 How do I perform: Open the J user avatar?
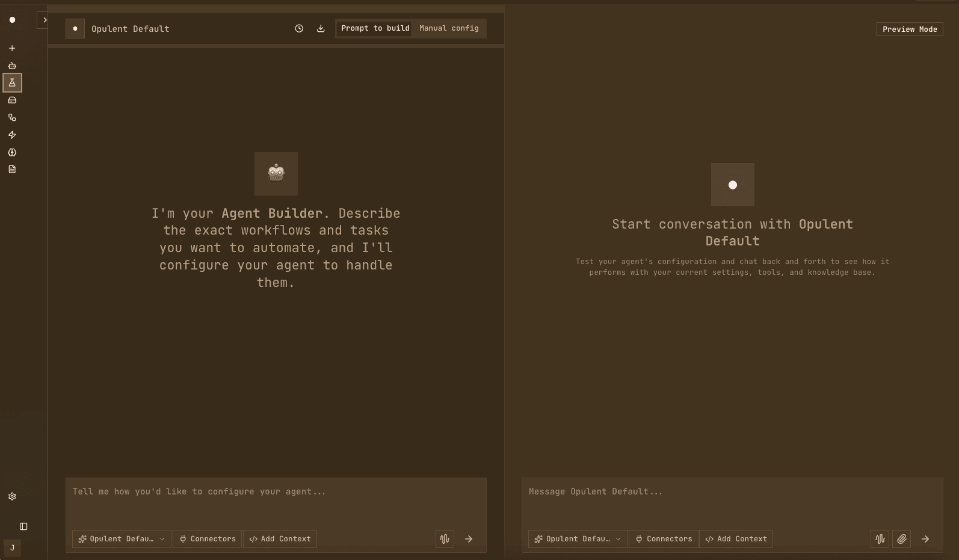click(12, 548)
